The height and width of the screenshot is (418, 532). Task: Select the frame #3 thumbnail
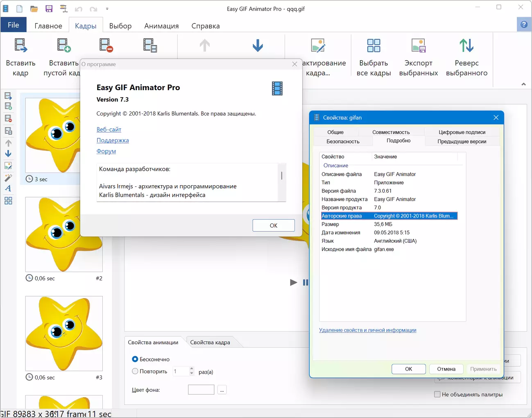pyautogui.click(x=64, y=334)
